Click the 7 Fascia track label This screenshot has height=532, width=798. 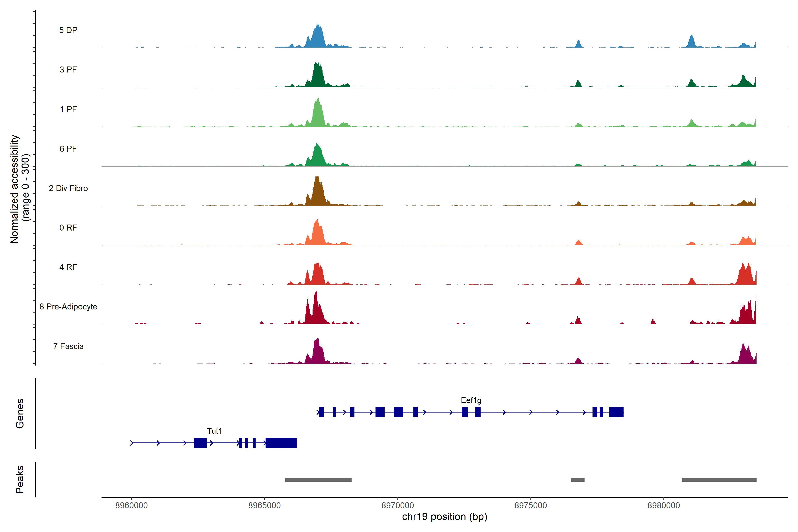pos(68,346)
